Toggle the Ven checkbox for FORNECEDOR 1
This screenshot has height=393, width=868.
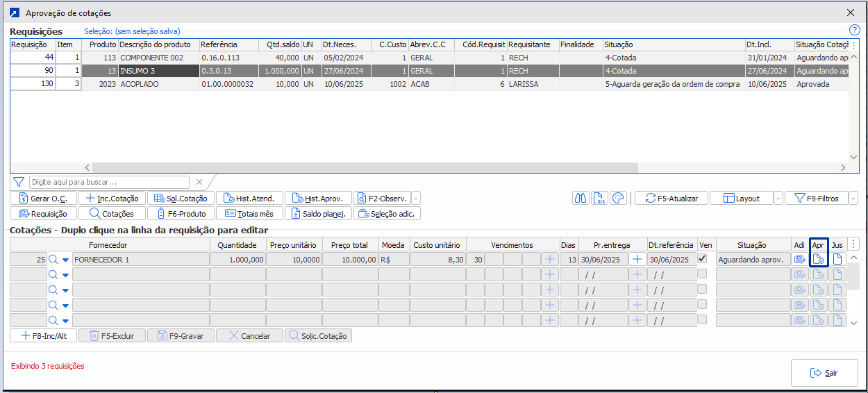(703, 258)
